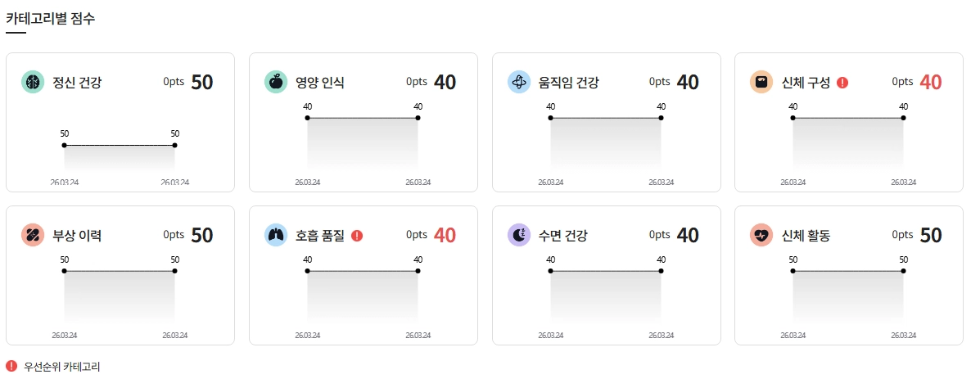Click the 수면 건강 moon icon
980x388 pixels.
tap(519, 235)
